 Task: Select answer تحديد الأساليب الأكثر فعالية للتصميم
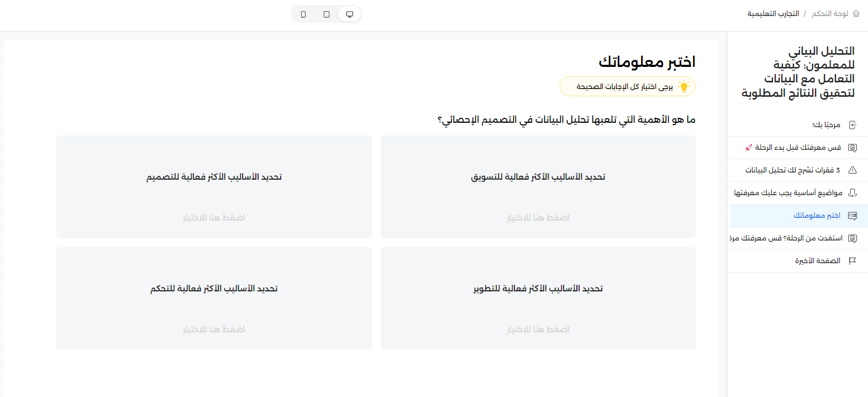click(214, 187)
